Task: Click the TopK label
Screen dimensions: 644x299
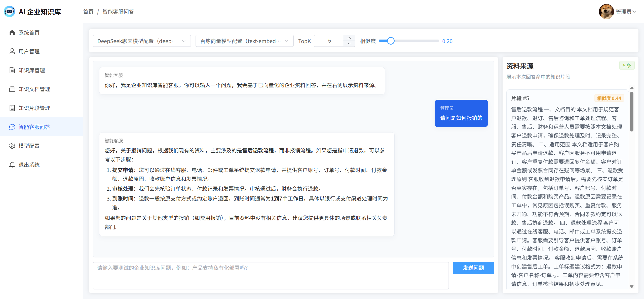Action: (x=305, y=41)
